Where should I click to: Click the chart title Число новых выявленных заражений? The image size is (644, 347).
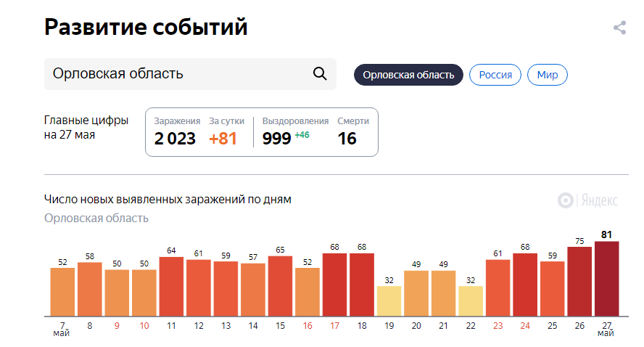click(168, 200)
